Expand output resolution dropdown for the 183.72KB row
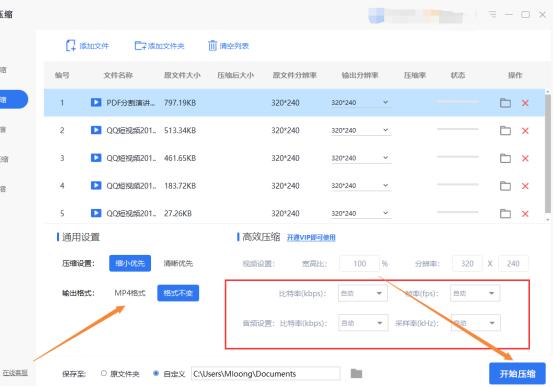554x387 pixels. [385, 185]
